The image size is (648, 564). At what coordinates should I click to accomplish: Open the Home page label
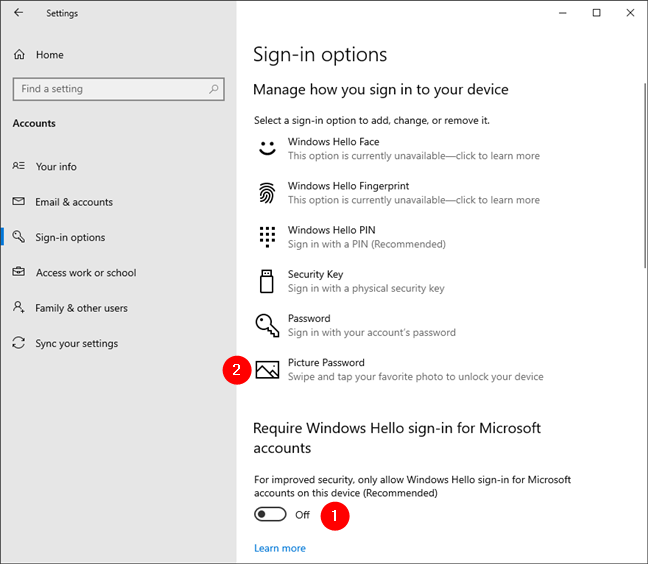point(50,55)
